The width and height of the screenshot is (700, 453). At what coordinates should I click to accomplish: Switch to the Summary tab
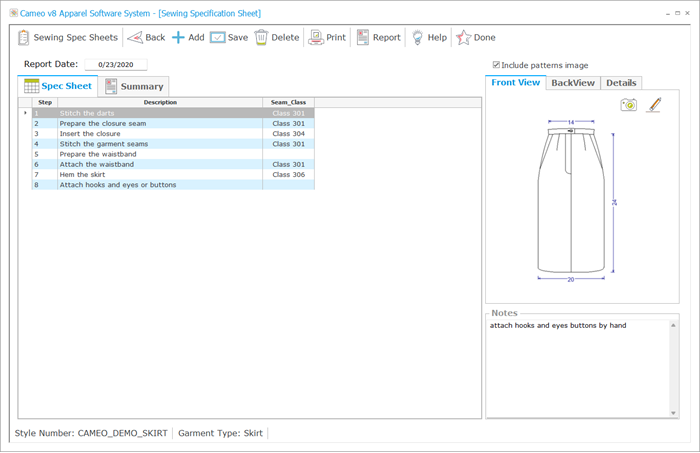[x=134, y=86]
